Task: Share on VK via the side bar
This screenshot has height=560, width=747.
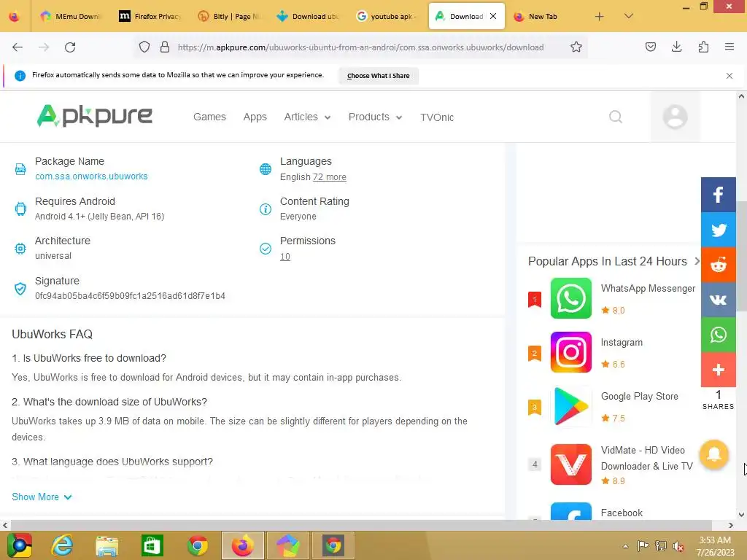Action: pos(718,300)
